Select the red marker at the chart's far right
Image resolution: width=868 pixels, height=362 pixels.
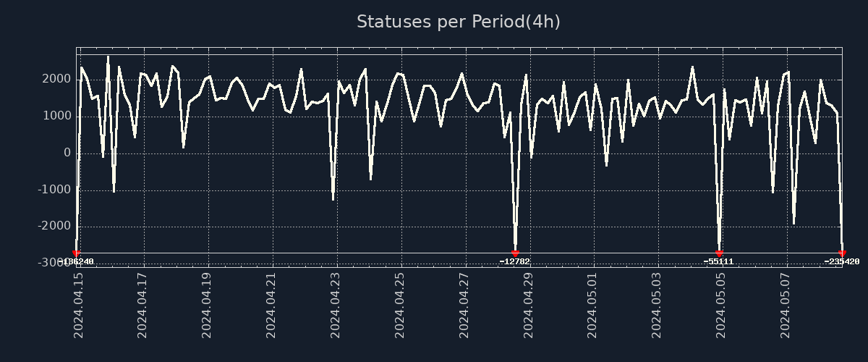click(x=842, y=253)
